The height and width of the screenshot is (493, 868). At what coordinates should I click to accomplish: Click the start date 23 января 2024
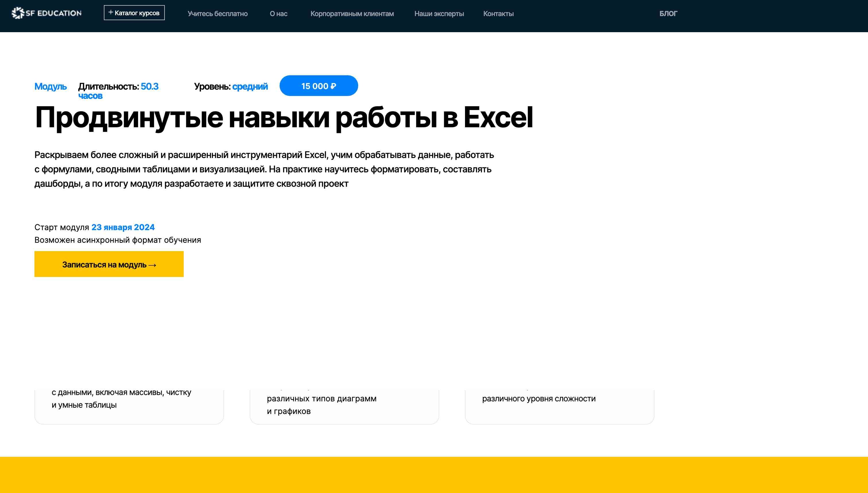pos(123,227)
